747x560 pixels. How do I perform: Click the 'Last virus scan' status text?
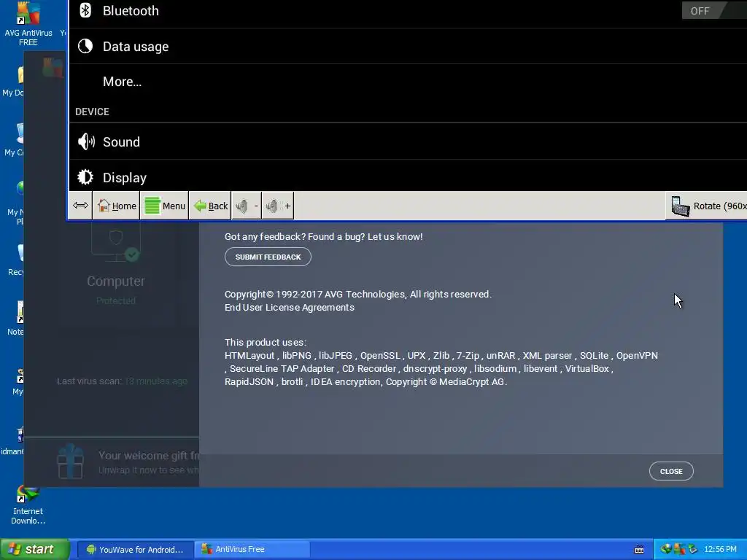coord(122,381)
